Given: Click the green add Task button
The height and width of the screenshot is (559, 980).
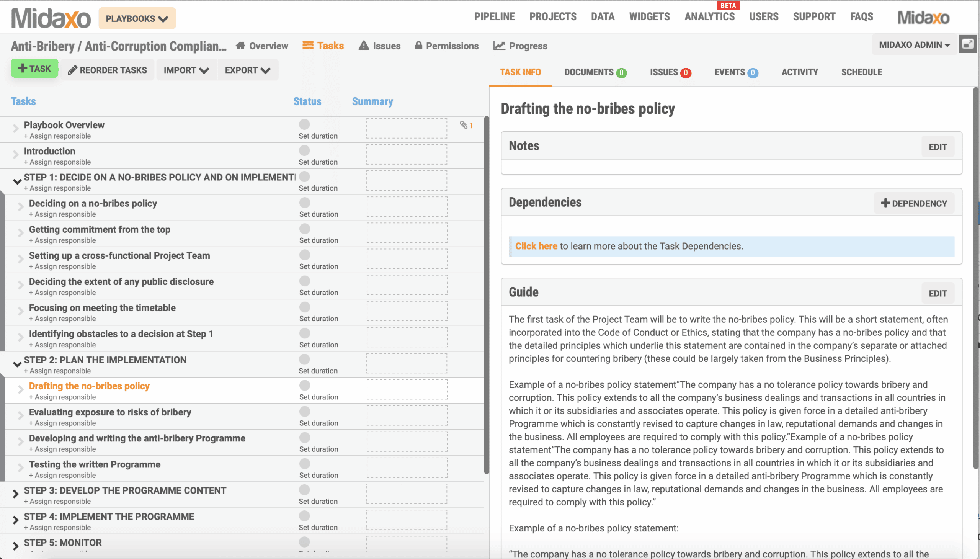Looking at the screenshot, I should point(34,68).
